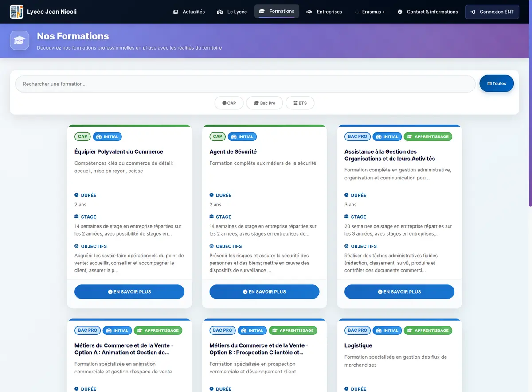Viewport: 532px width, 392px height.
Task: Go to the Le Lycée menu item
Action: [x=232, y=12]
